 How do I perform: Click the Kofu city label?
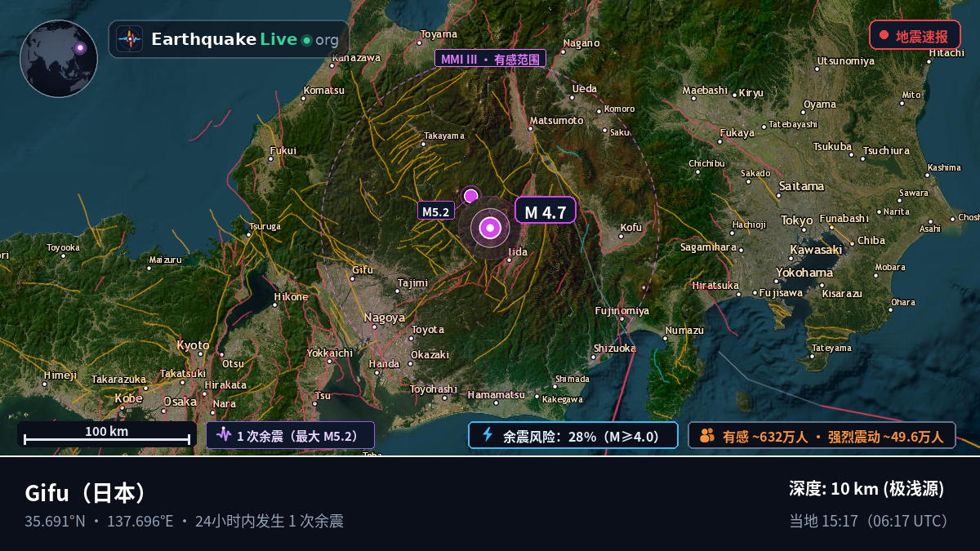pos(631,228)
